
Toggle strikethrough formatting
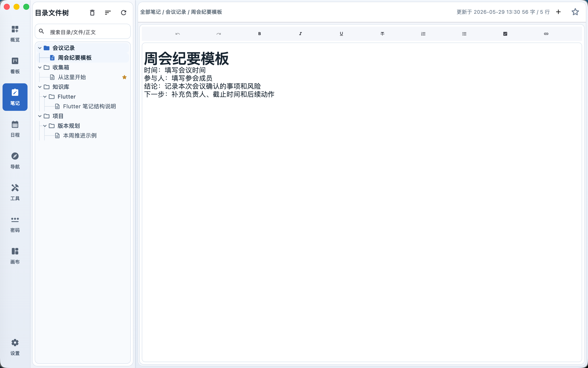382,34
